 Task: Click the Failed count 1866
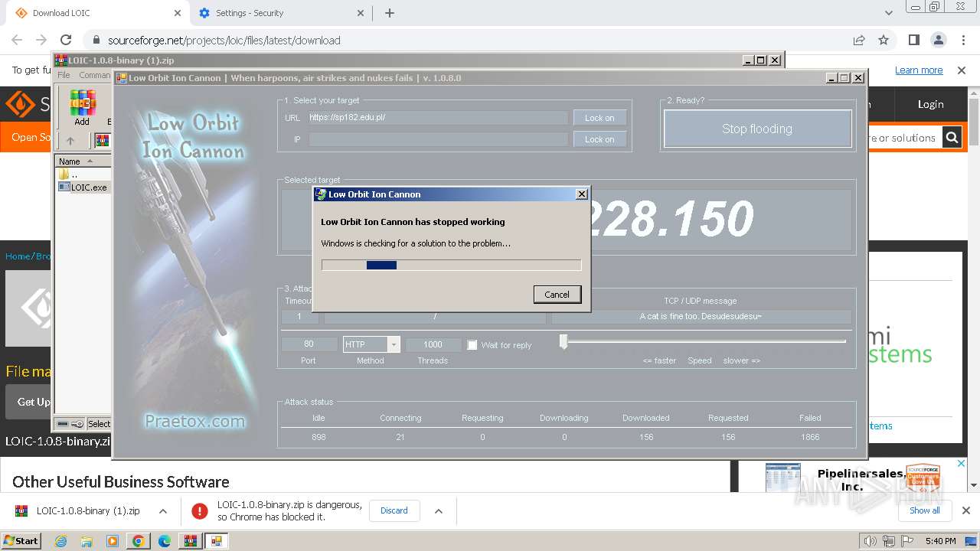click(810, 437)
